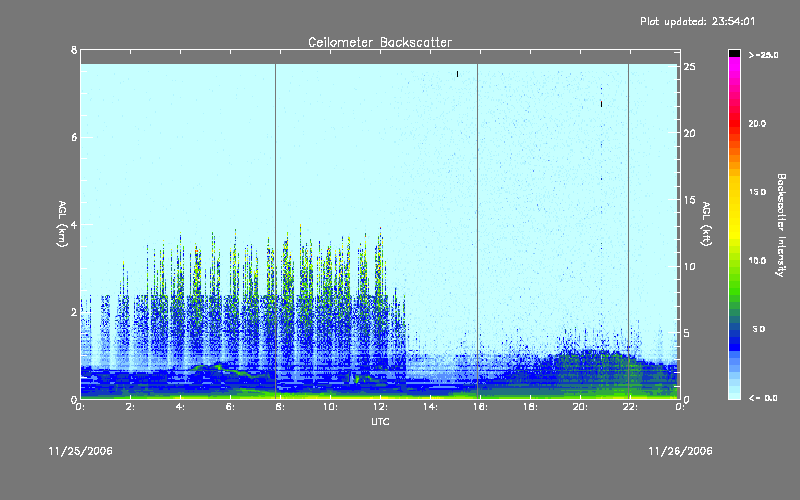800x500 pixels.
Task: Click the "10:" hour label on x-axis
Action: coord(330,407)
